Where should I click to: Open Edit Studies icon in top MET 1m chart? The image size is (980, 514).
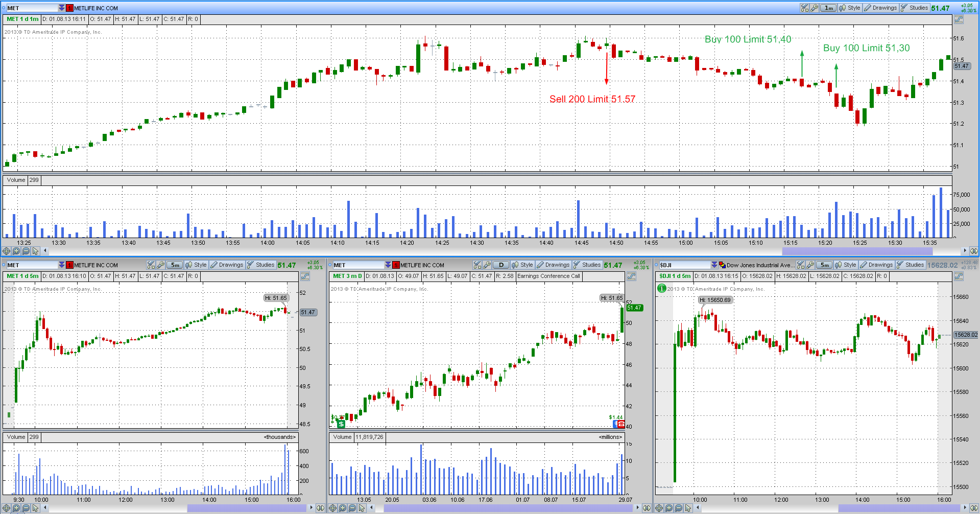point(804,8)
